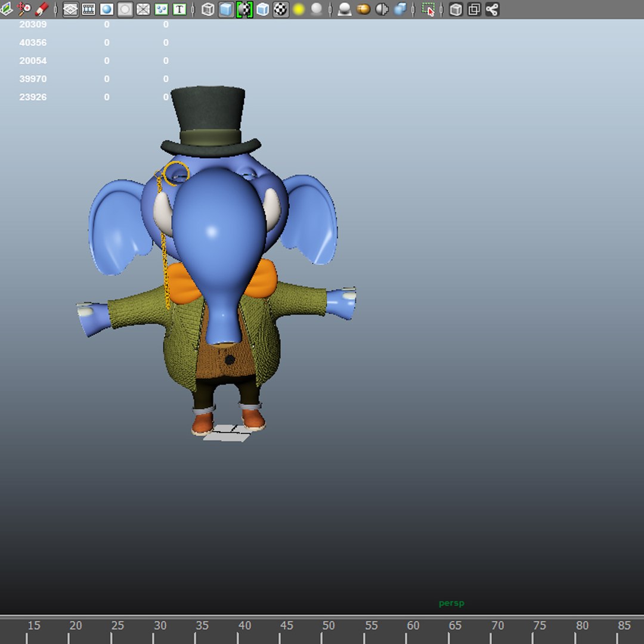Collapse the toolbar section handle before the grid icon
The width and height of the screenshot is (644, 644).
pyautogui.click(x=55, y=9)
